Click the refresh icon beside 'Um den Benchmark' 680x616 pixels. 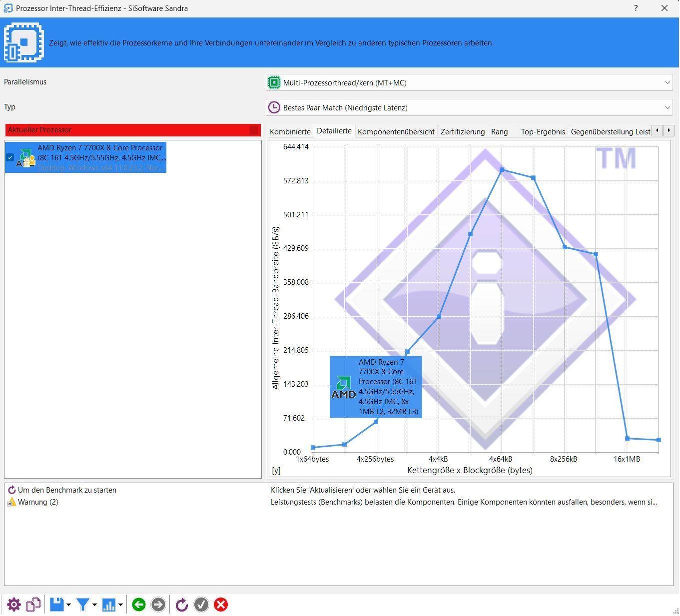[x=11, y=490]
